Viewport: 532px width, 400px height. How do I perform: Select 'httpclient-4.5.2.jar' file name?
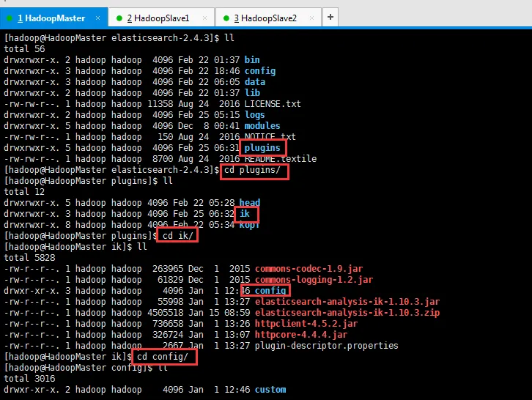click(306, 324)
